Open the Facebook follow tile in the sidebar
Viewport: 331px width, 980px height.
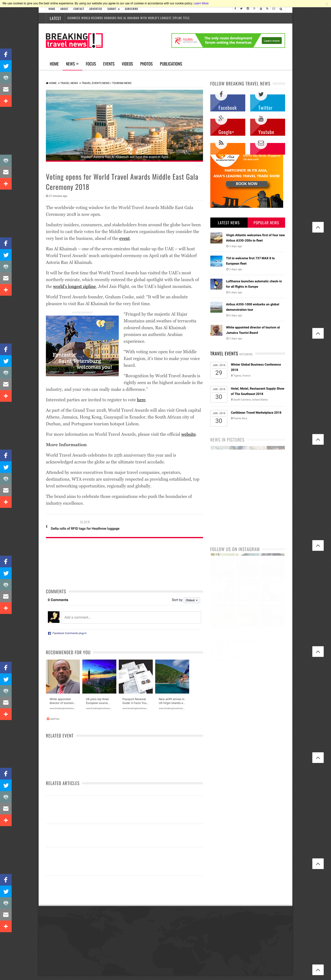[228, 103]
